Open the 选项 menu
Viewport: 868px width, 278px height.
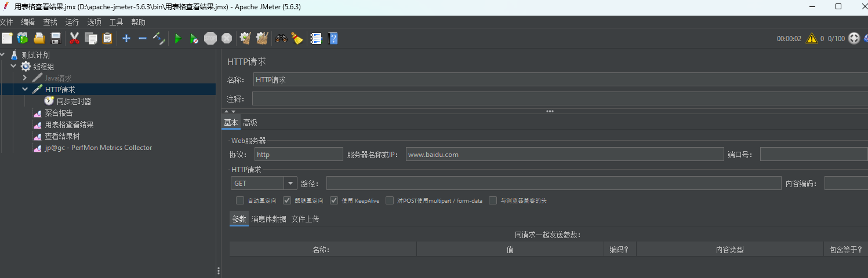[94, 22]
